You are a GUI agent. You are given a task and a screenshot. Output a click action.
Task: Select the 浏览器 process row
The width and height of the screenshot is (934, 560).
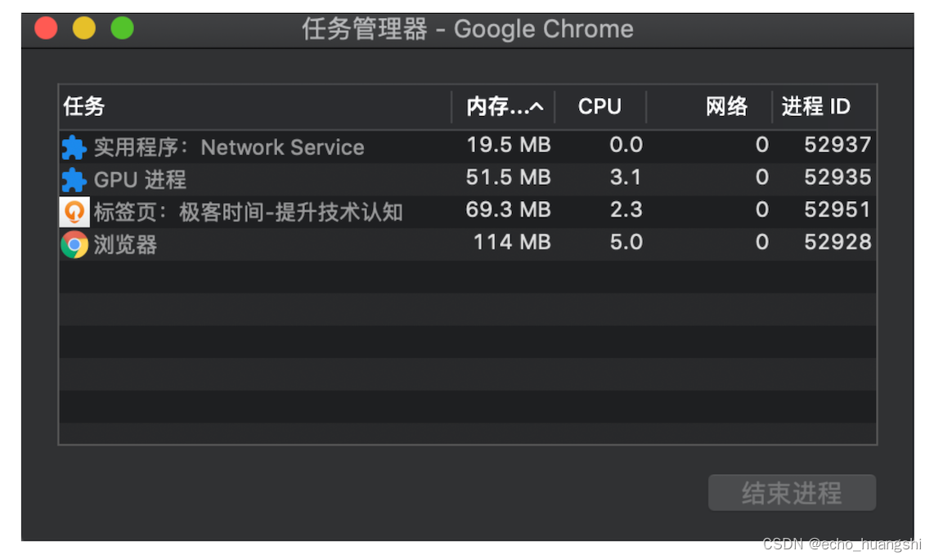pyautogui.click(x=125, y=244)
